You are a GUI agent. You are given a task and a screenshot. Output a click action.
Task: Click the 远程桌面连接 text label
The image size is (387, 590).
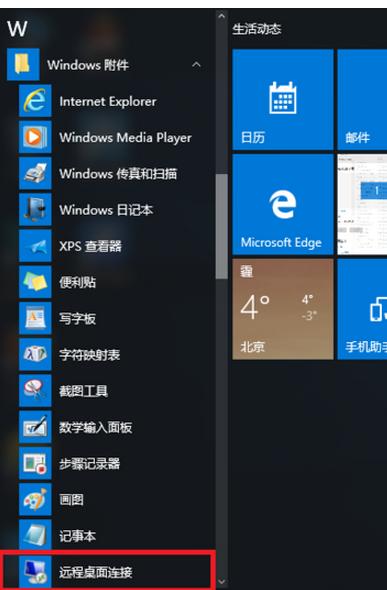click(96, 572)
